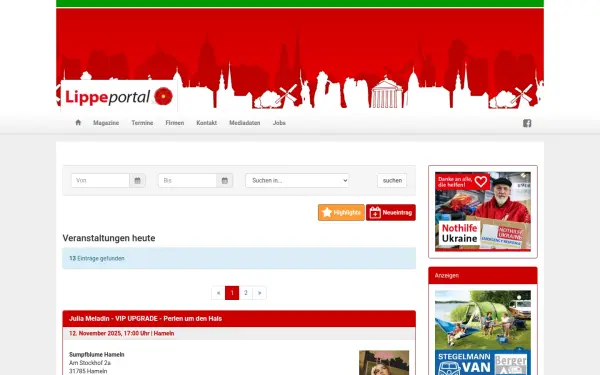Open Mediadaten in navigation
The image size is (600, 375).
(245, 123)
